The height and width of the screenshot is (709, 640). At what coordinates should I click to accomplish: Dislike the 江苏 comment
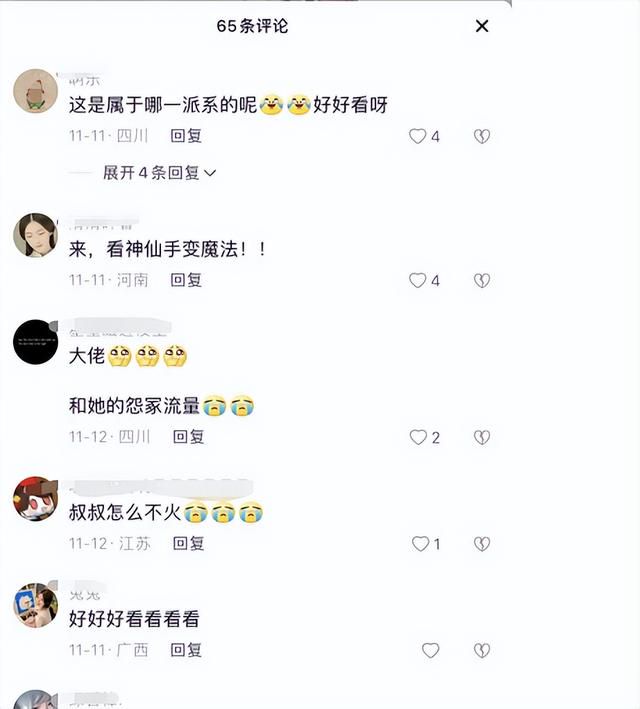(x=482, y=544)
